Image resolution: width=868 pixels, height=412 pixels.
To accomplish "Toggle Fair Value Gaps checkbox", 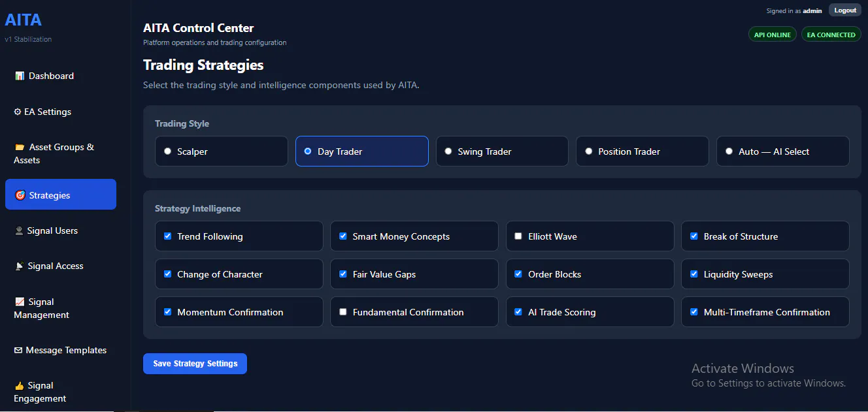I will (x=343, y=274).
